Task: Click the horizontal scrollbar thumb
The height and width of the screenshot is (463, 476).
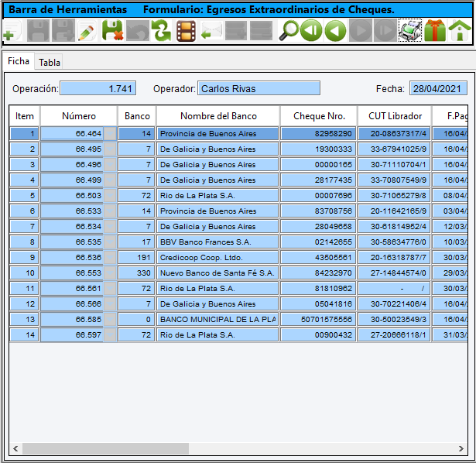Action: 105,448
